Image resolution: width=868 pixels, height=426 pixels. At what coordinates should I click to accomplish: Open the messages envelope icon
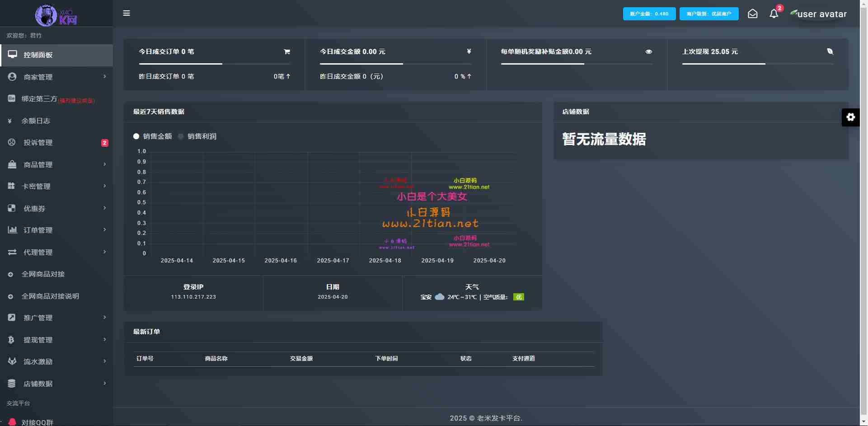tap(753, 14)
